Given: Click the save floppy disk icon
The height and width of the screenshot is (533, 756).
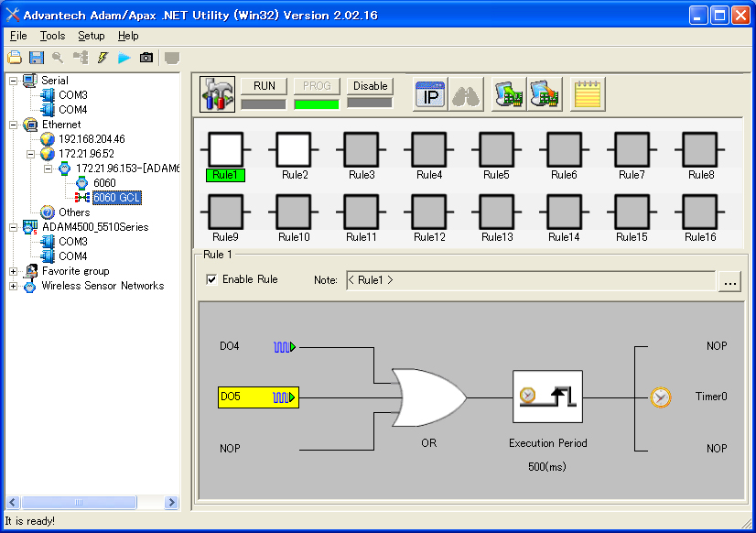Looking at the screenshot, I should click(37, 58).
